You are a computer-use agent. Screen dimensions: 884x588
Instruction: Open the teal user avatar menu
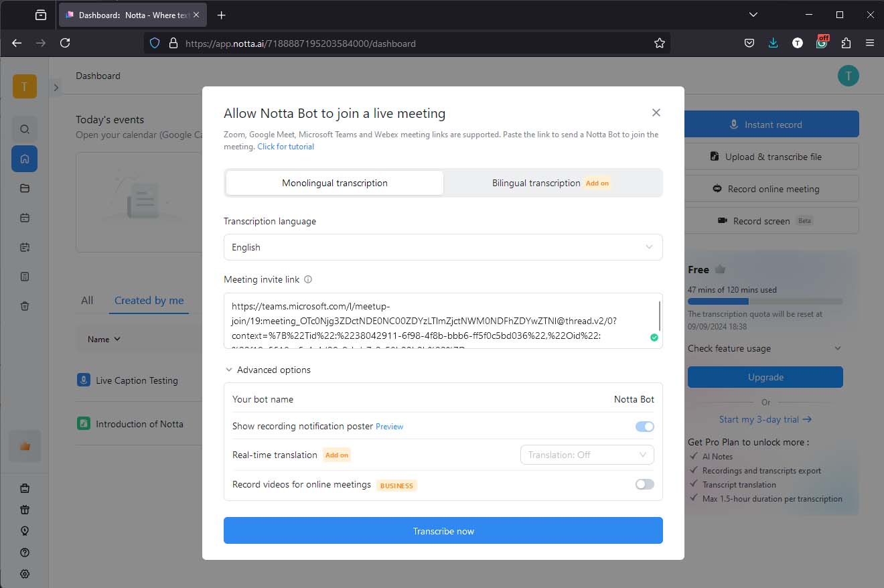pos(849,76)
